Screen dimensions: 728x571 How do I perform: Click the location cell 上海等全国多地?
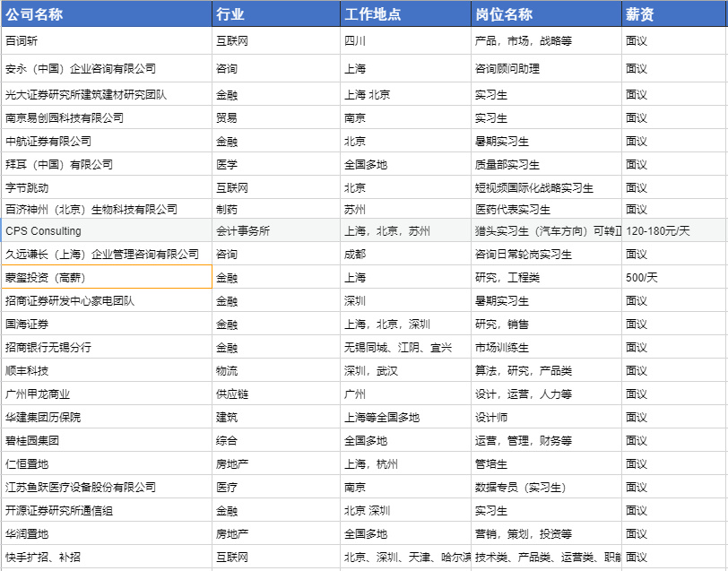tap(406, 417)
